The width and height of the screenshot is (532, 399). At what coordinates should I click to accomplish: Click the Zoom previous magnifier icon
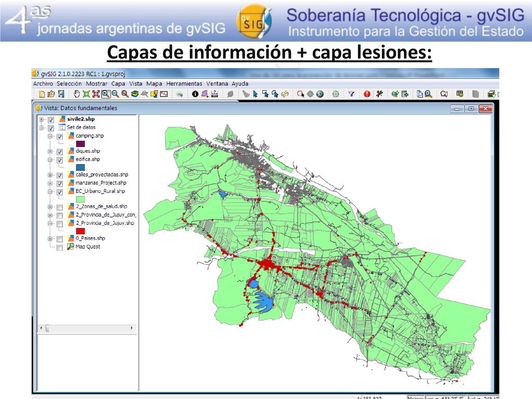coord(125,94)
